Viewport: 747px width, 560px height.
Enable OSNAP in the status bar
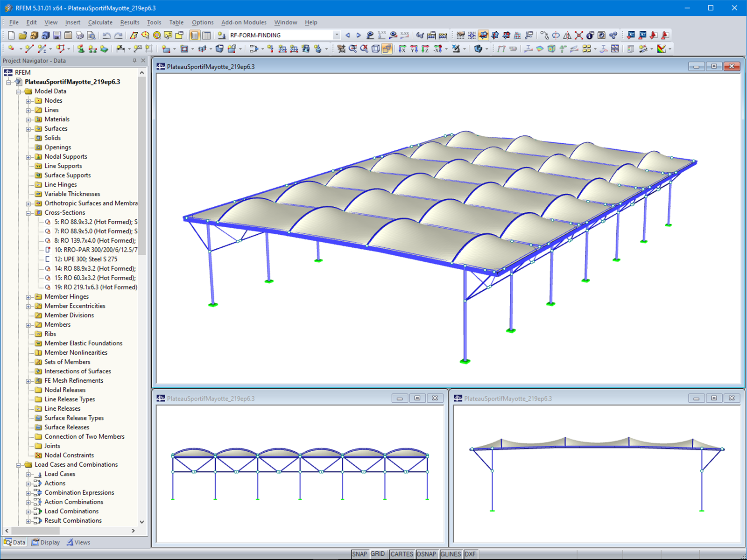coord(427,554)
